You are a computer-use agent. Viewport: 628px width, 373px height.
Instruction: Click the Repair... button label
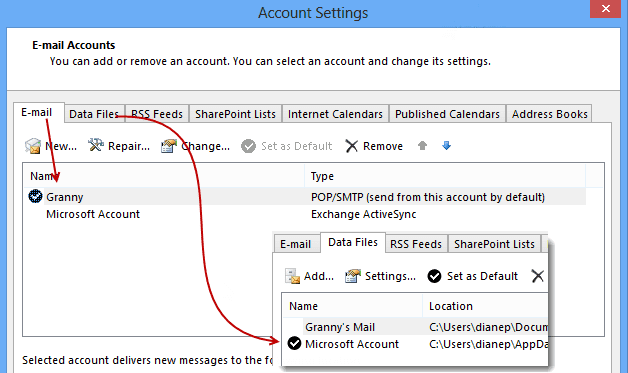tap(129, 146)
